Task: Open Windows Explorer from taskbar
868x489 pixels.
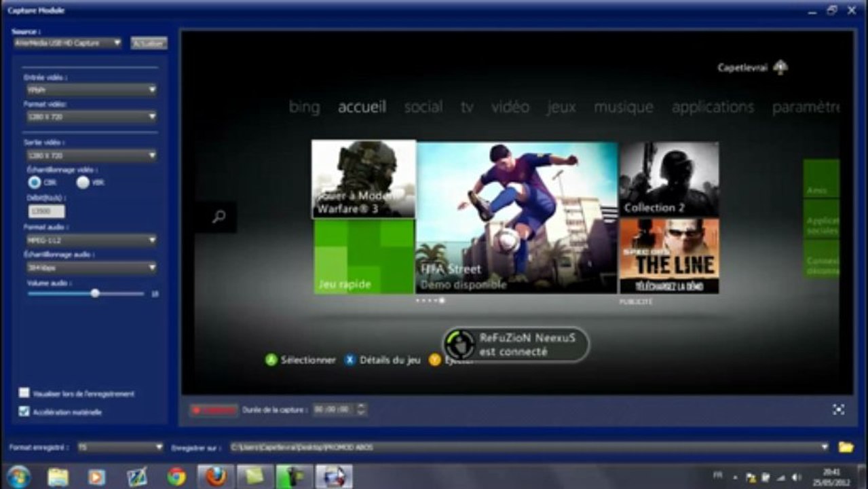Action: click(58, 477)
